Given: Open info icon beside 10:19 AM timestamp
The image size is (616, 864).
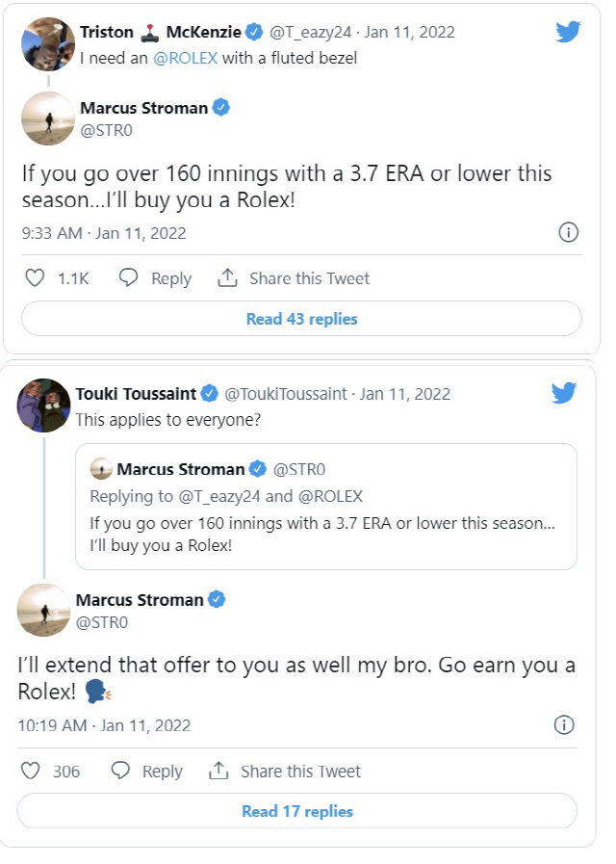Looking at the screenshot, I should (x=564, y=725).
